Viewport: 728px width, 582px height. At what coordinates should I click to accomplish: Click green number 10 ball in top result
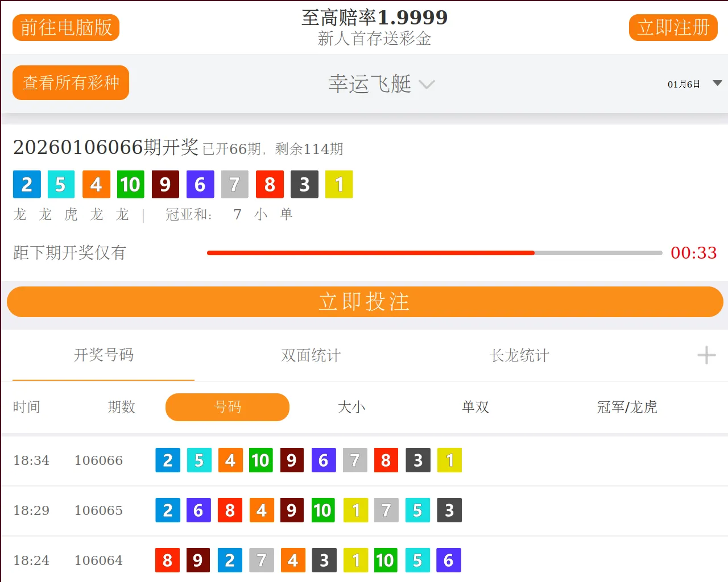[x=130, y=184]
